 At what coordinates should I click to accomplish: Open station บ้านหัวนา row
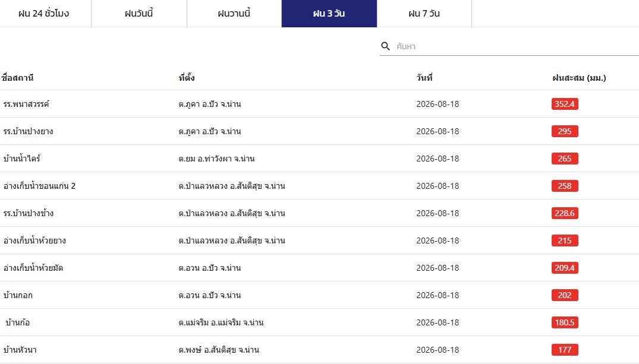click(x=320, y=350)
